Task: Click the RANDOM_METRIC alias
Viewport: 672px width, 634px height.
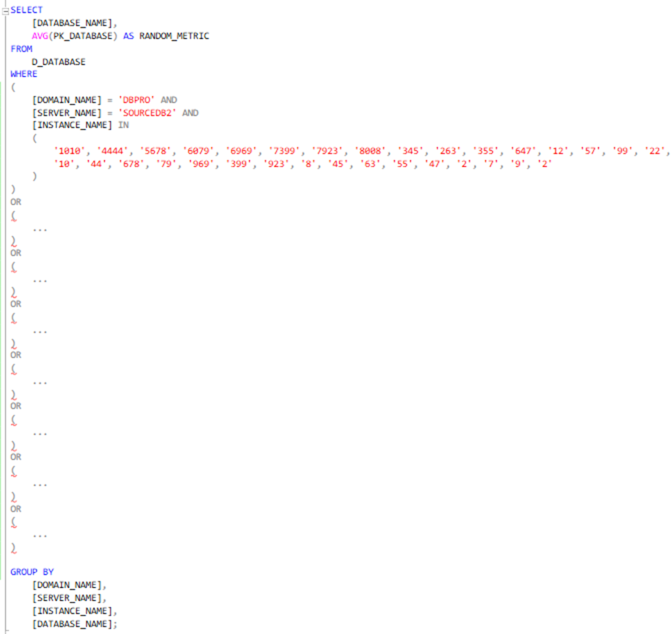Action: click(174, 36)
